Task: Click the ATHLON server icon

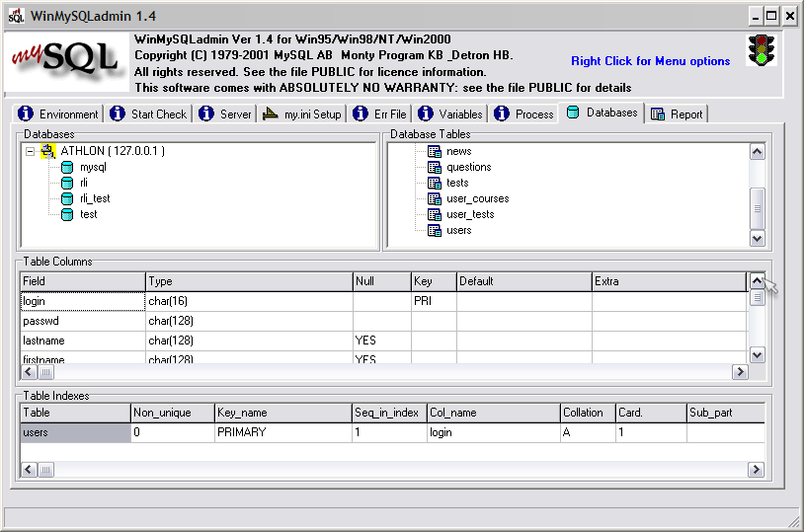Action: (48, 151)
